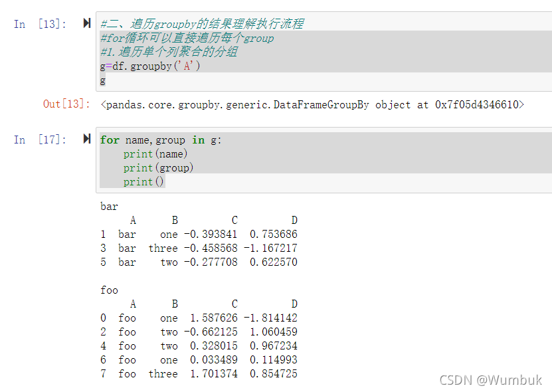Click value 1.701374 in foo row 7
This screenshot has width=552, height=392.
point(214,373)
